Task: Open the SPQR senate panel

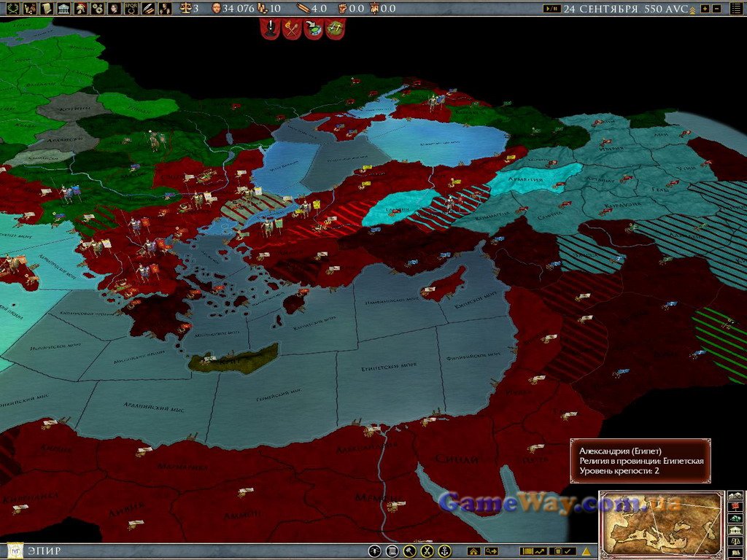Action: (131, 8)
